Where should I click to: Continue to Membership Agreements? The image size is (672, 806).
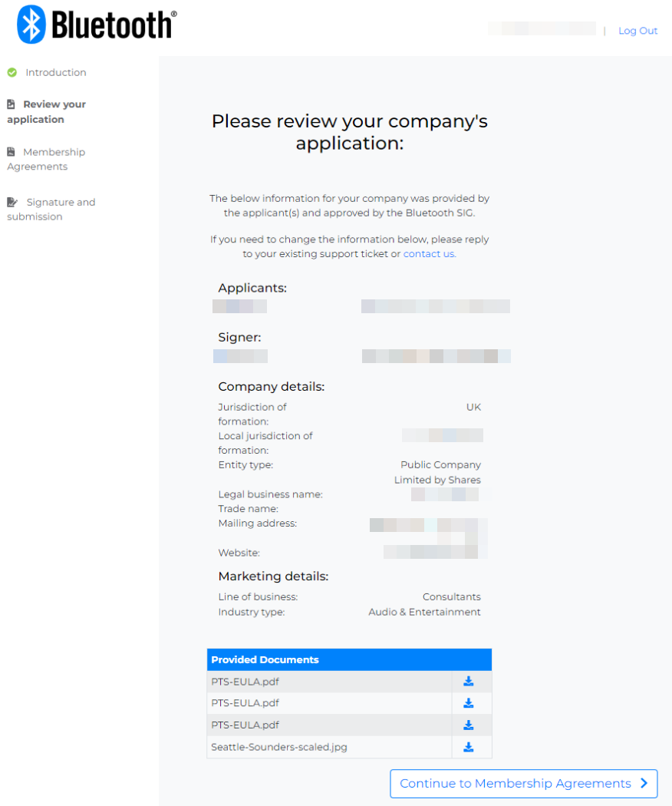524,783
